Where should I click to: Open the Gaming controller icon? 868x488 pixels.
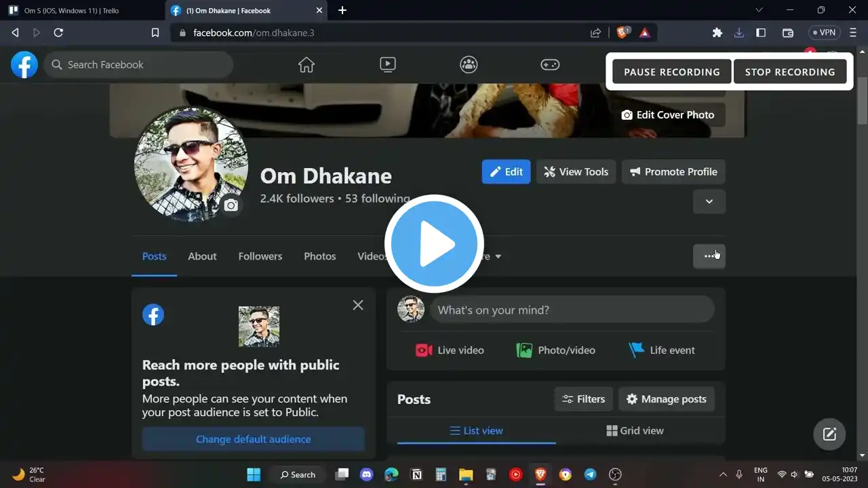(549, 64)
